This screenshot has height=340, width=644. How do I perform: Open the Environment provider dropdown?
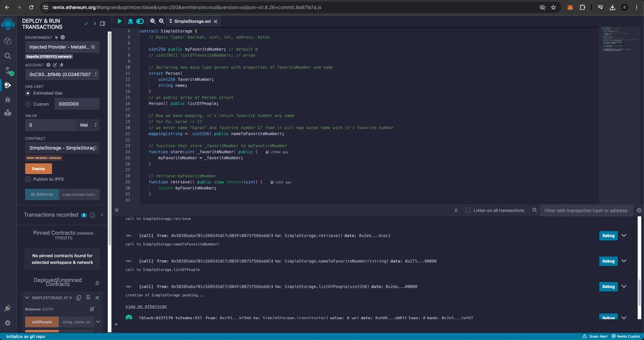[62, 47]
